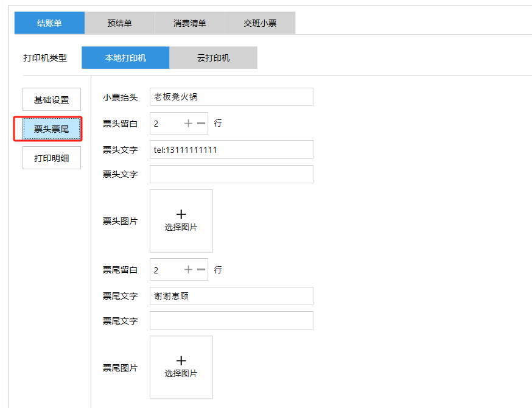Click the plus icon for 票尾留白

(188, 270)
